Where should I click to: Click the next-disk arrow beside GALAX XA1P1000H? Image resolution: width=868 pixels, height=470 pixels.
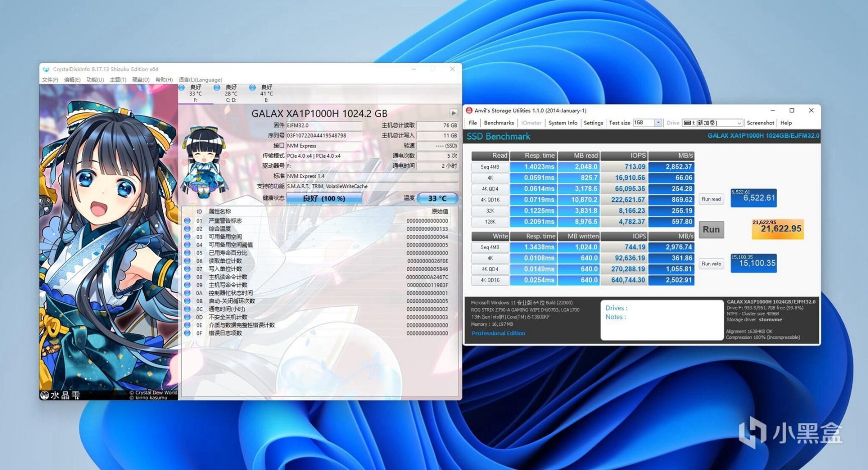tap(454, 113)
